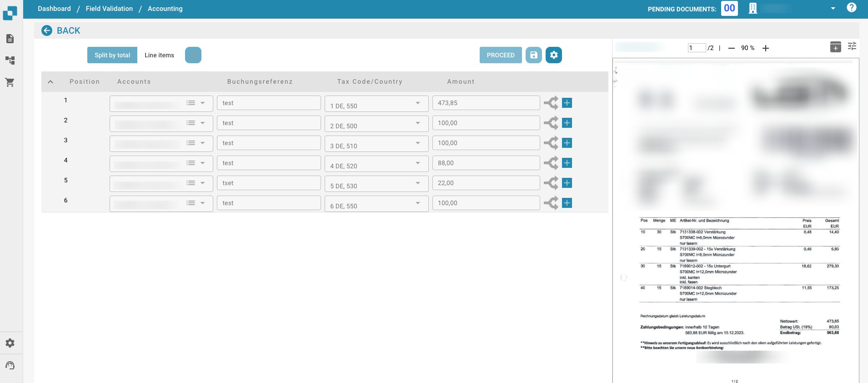This screenshot has width=868, height=383.
Task: Expand Tax Code dropdown showing 1 DE, 550
Action: 417,103
